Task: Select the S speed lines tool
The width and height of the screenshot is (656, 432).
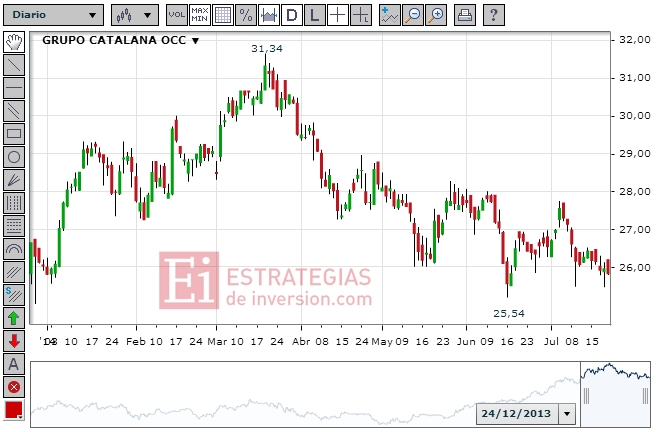Action: [x=14, y=295]
